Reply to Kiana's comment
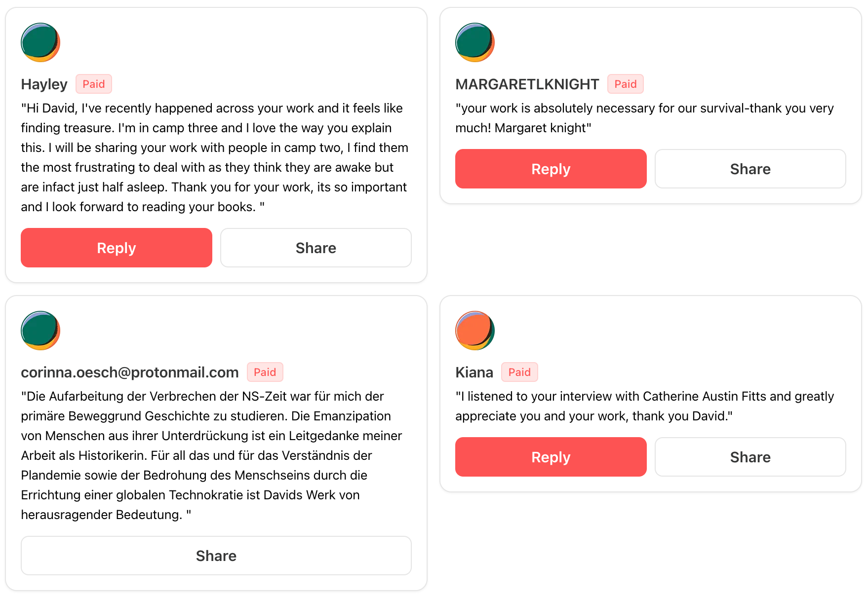 click(x=551, y=457)
